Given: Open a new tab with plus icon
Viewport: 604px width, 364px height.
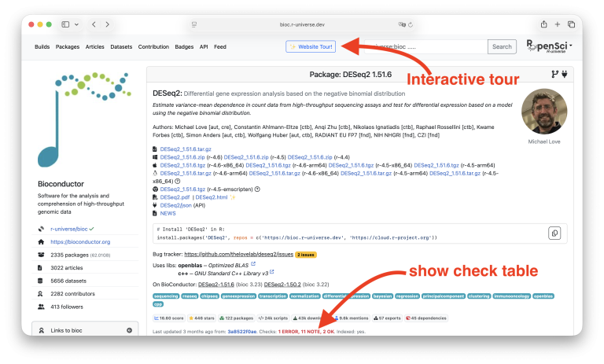Looking at the screenshot, I should coord(557,24).
